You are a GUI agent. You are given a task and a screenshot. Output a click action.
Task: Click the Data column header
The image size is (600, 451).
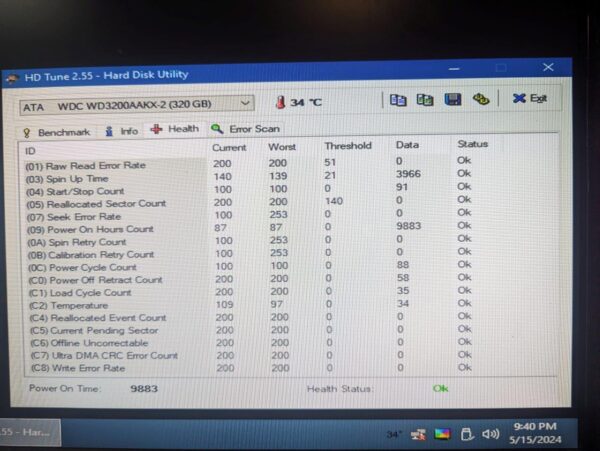click(x=407, y=145)
